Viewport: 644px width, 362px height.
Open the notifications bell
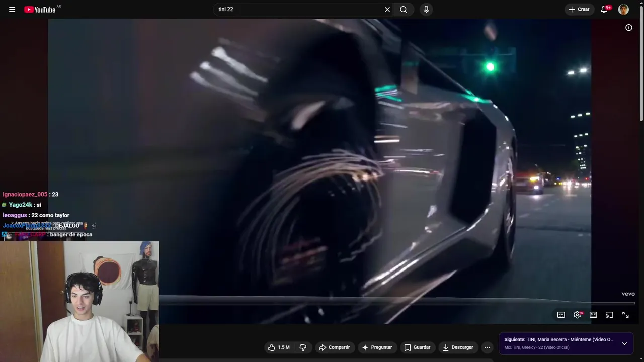[x=605, y=10]
